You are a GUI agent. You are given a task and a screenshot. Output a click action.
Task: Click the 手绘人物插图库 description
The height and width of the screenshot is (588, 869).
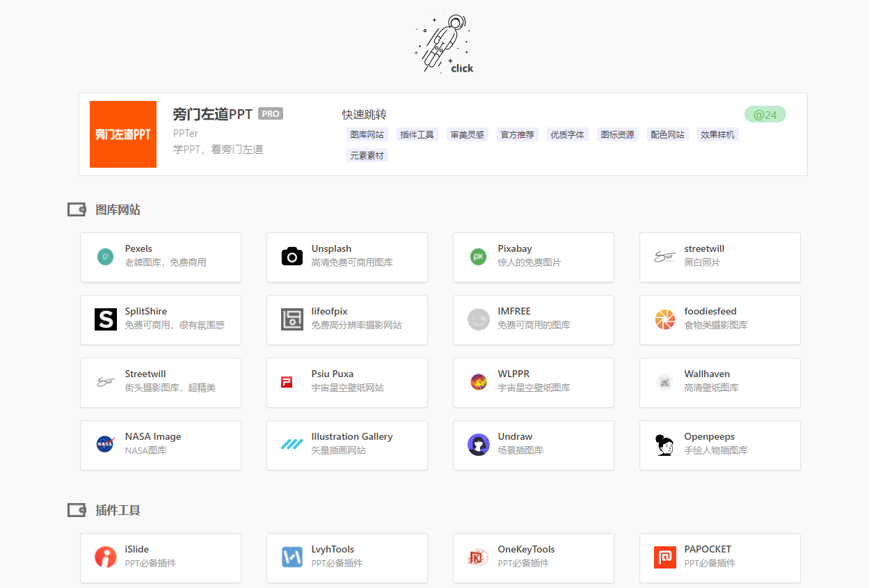(716, 450)
